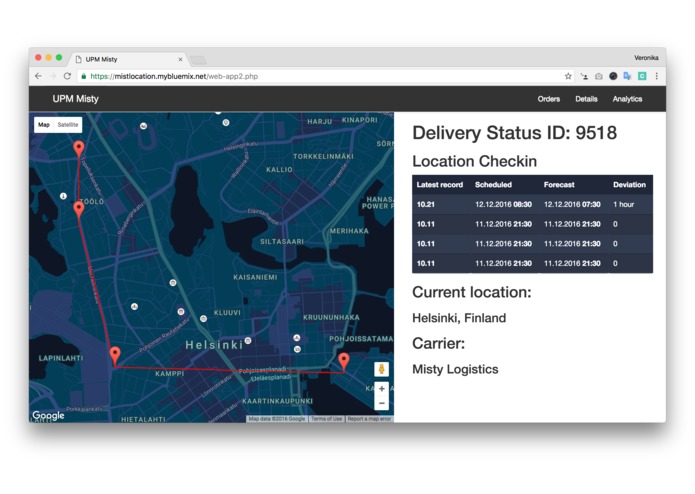The height and width of the screenshot is (494, 695).
Task: Click the address bar URL
Action: pos(174,76)
